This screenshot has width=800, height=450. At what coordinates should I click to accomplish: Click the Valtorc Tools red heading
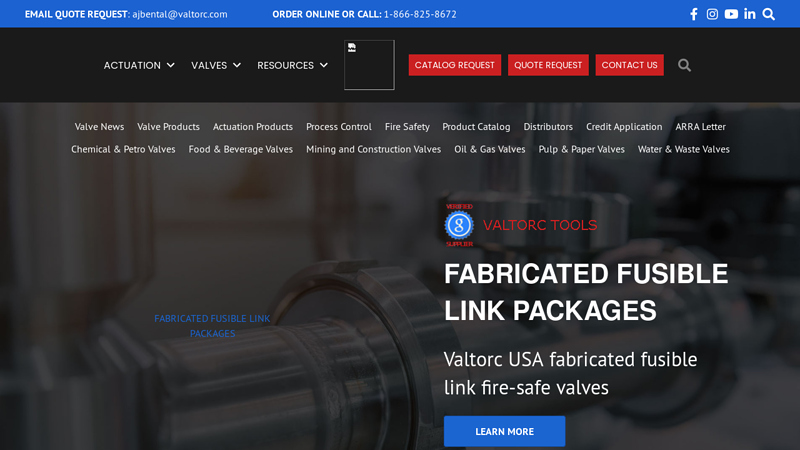(540, 225)
